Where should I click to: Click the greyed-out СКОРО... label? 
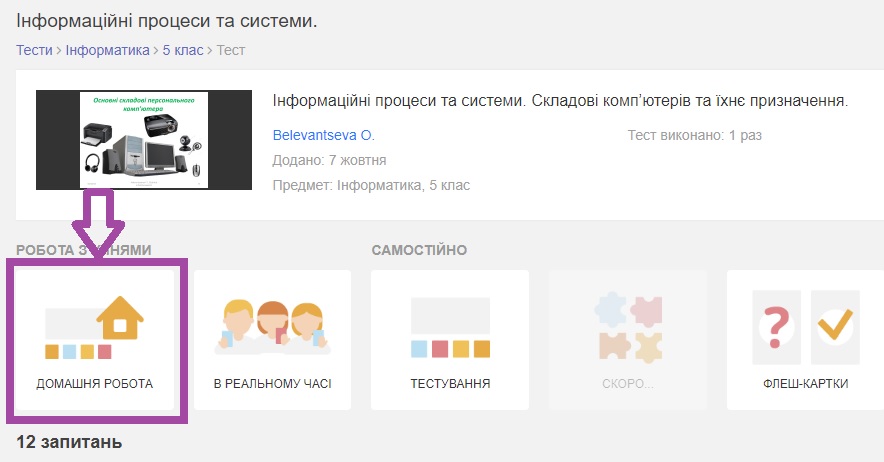click(x=628, y=384)
